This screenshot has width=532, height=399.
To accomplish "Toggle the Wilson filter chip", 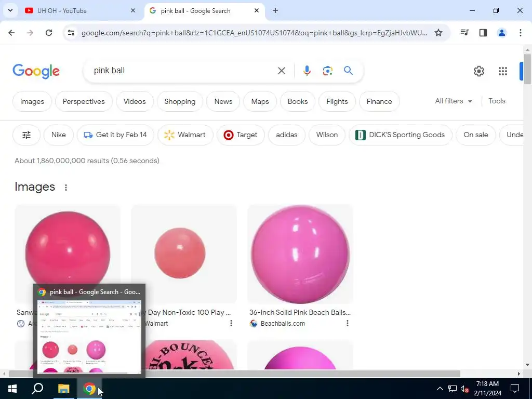I will point(327,135).
